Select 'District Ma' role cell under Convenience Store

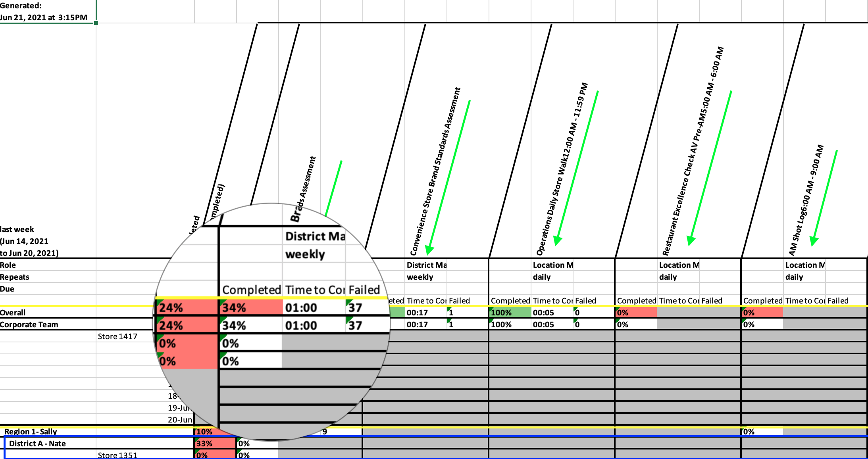(426, 265)
